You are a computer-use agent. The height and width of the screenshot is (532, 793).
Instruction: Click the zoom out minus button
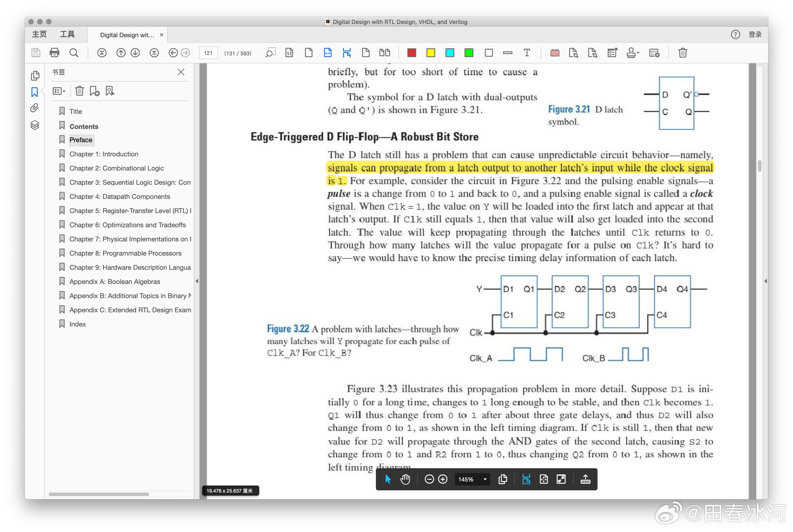pyautogui.click(x=429, y=479)
